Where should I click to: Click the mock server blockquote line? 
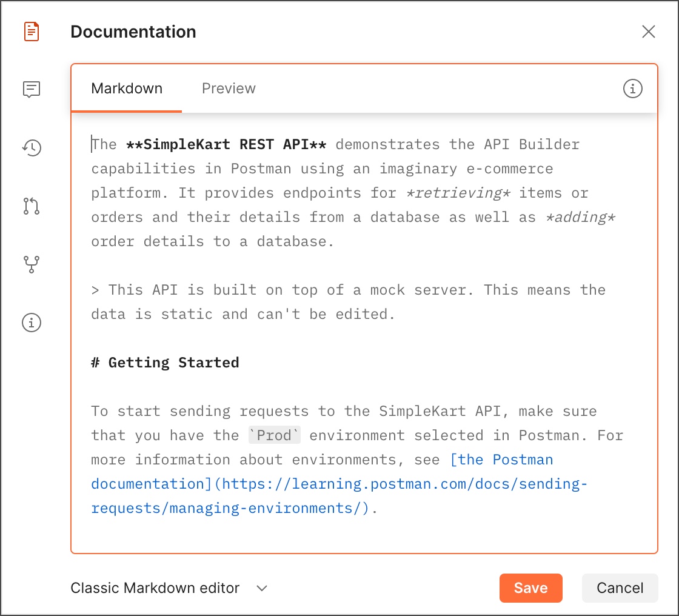pos(347,290)
